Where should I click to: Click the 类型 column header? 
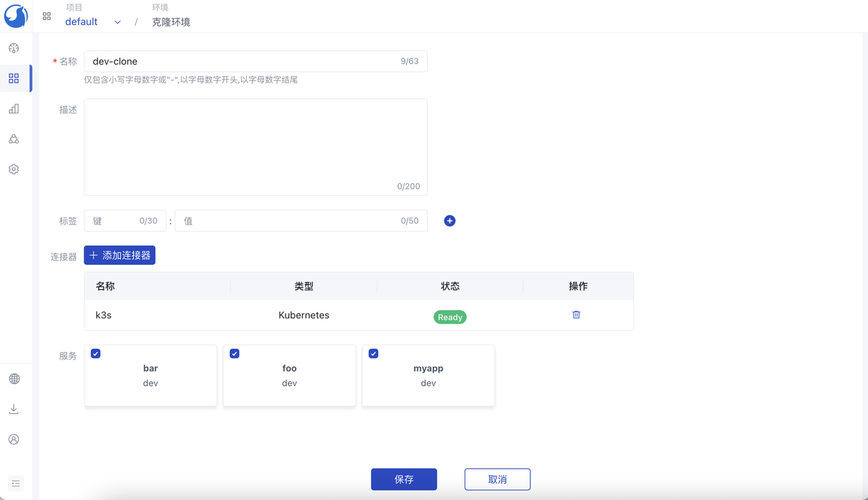(304, 286)
